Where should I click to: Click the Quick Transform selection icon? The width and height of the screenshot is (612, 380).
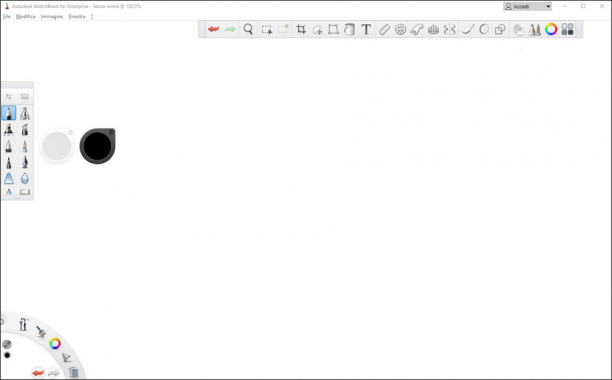coord(283,29)
